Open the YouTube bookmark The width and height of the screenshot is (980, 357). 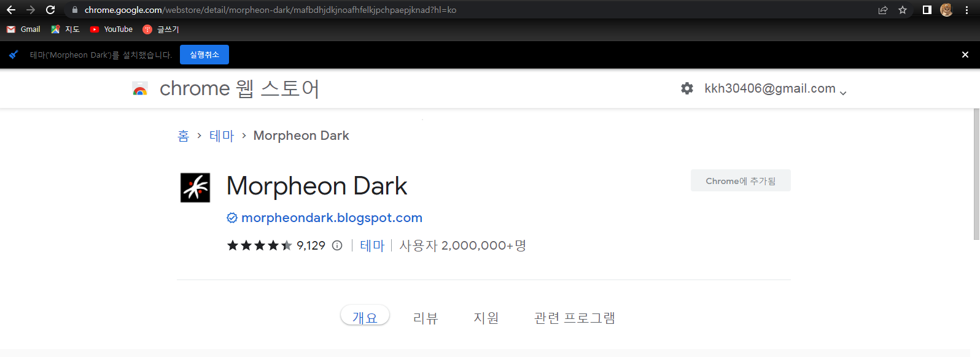tap(111, 29)
